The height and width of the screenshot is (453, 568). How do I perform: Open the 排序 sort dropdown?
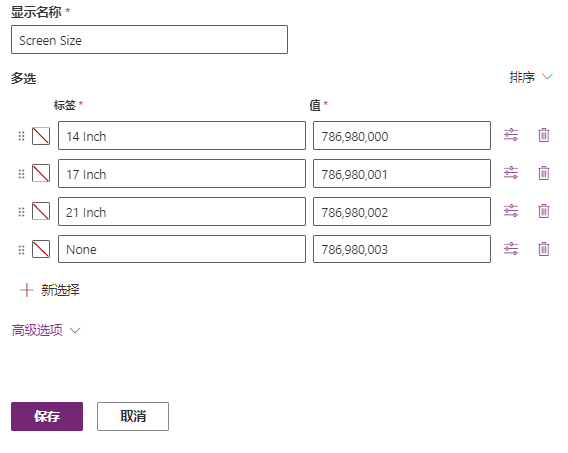pos(531,77)
